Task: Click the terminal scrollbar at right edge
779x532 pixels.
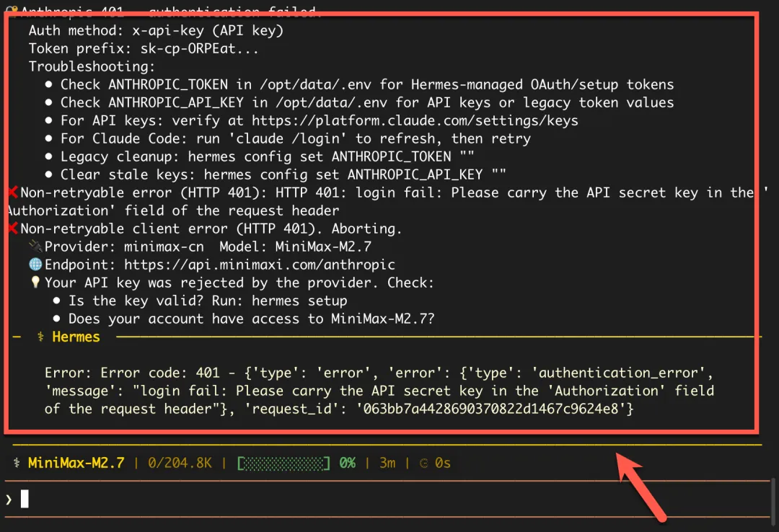Action: [773, 502]
